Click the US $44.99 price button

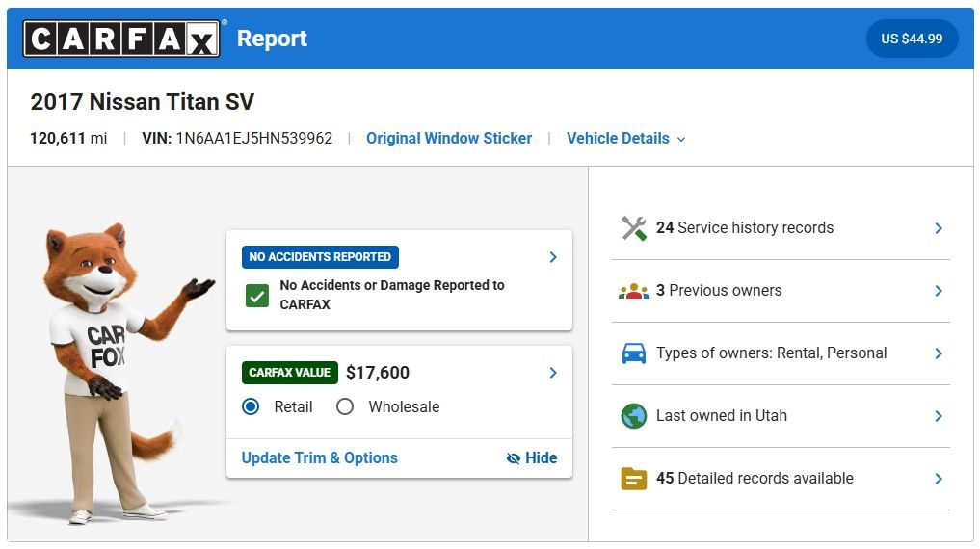[912, 39]
